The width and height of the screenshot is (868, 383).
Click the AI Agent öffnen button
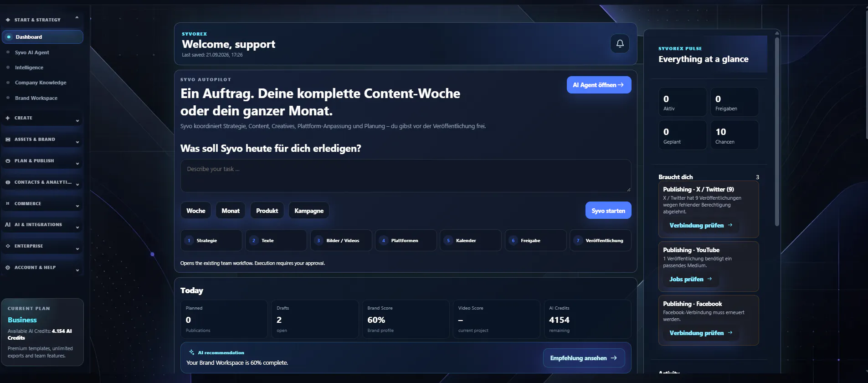pyautogui.click(x=599, y=85)
